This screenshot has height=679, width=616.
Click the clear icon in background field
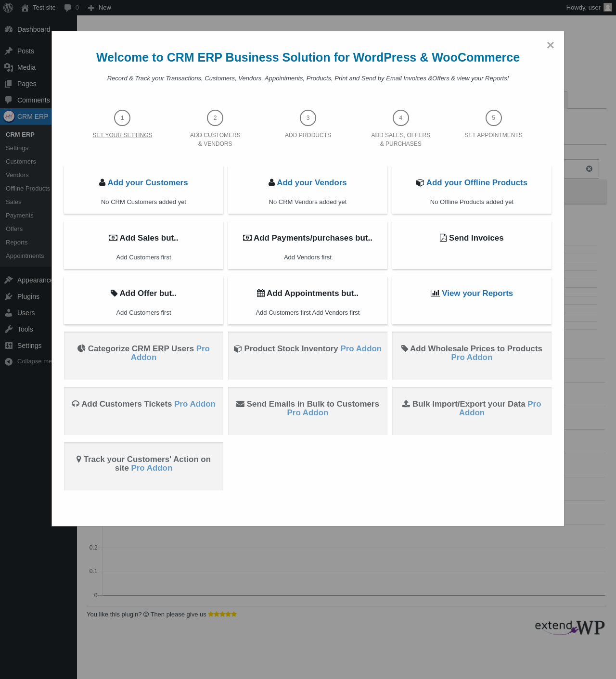click(x=589, y=168)
